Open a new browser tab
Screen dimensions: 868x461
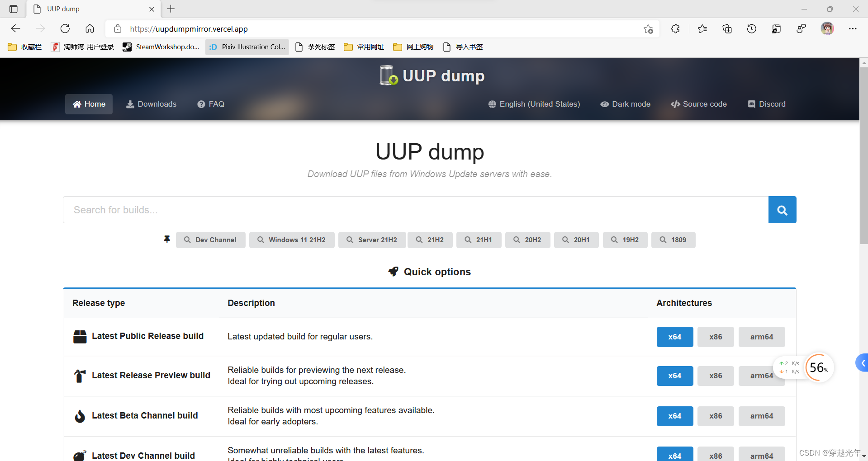(x=171, y=9)
